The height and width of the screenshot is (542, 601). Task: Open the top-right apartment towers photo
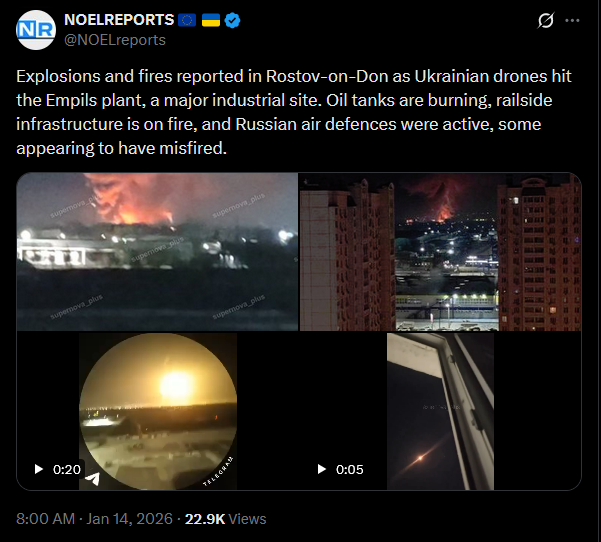(440, 252)
